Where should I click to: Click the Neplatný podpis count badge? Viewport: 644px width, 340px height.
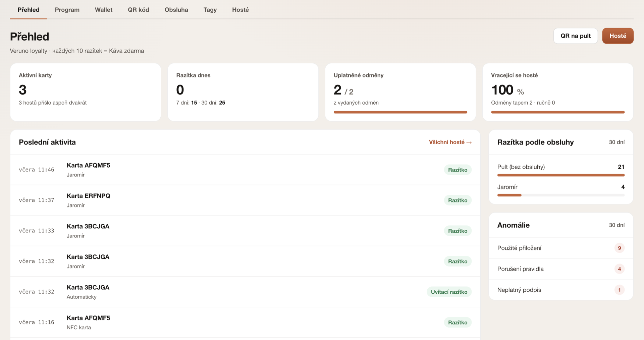tap(620, 290)
